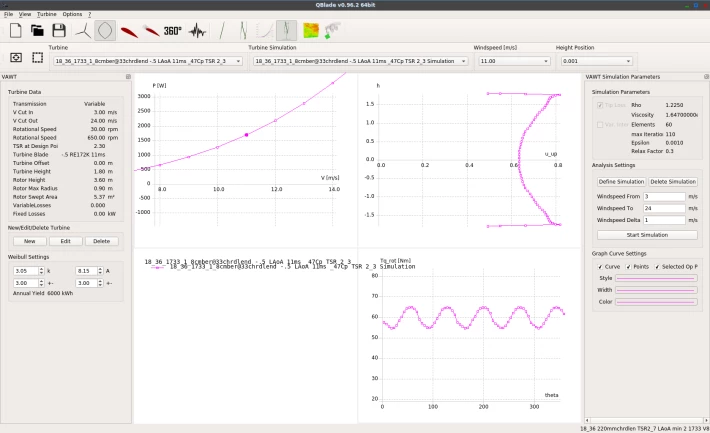710x433 pixels.
Task: Open the XFoil direct analysis icon
Action: (151, 31)
